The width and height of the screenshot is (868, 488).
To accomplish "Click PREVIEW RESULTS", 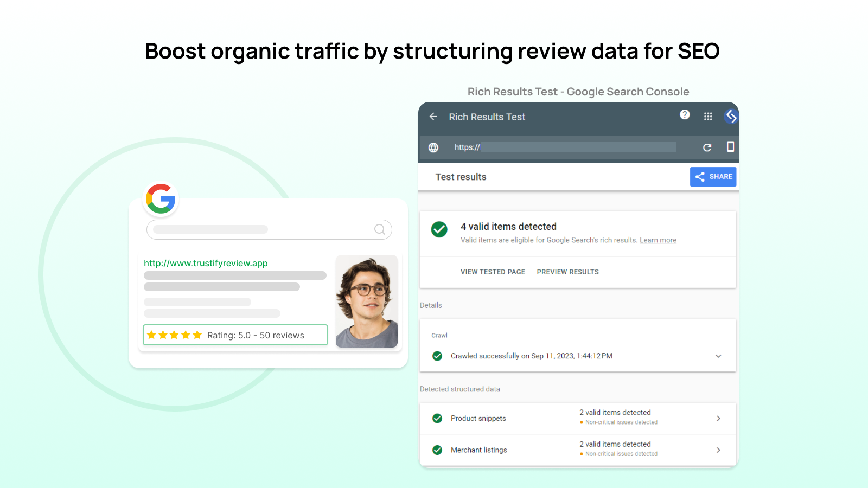I will coord(567,272).
